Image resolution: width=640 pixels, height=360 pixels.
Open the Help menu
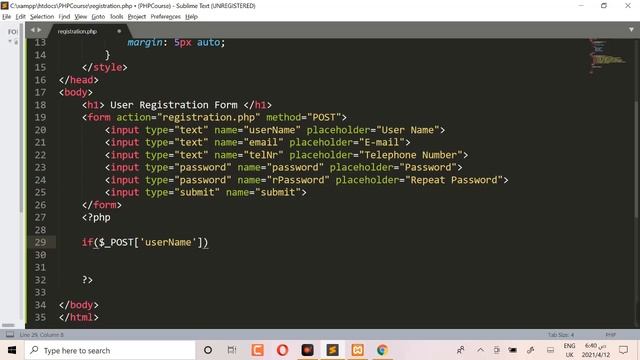tap(191, 17)
